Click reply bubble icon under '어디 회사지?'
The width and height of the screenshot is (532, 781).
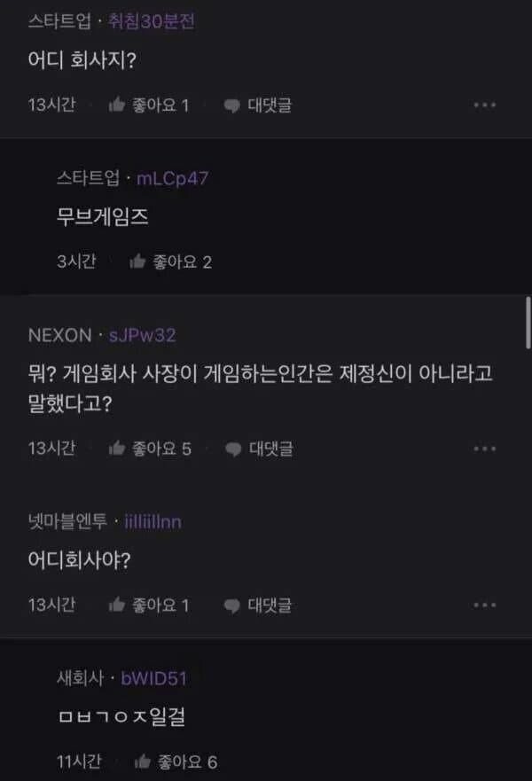(x=231, y=105)
